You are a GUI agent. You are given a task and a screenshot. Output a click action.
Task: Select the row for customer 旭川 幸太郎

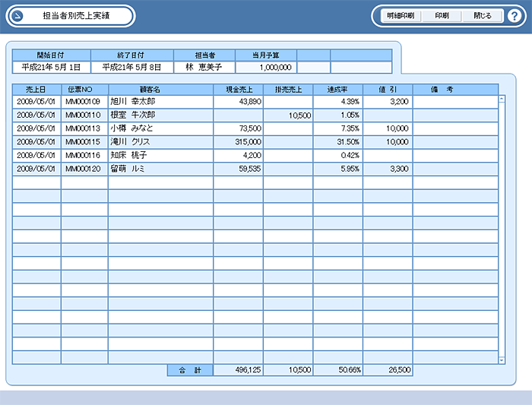[x=160, y=101]
